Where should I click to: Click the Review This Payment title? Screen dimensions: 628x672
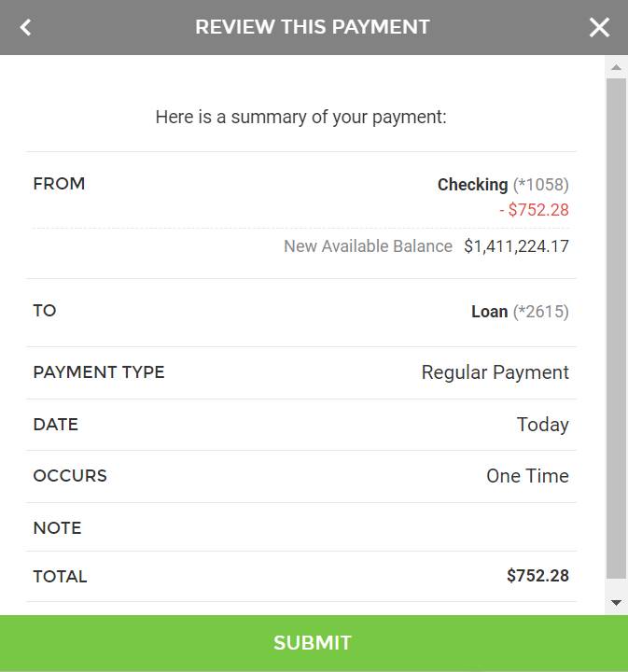tap(313, 27)
